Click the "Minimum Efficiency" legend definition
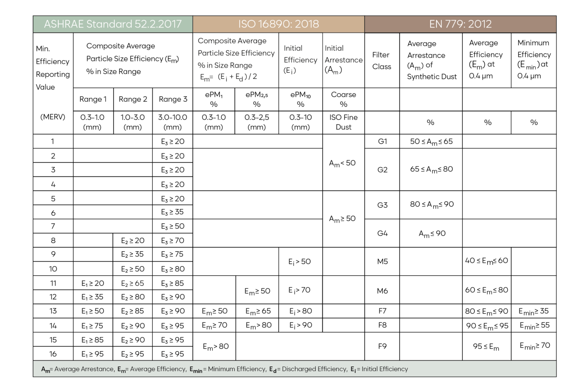The image size is (588, 386). (237, 369)
